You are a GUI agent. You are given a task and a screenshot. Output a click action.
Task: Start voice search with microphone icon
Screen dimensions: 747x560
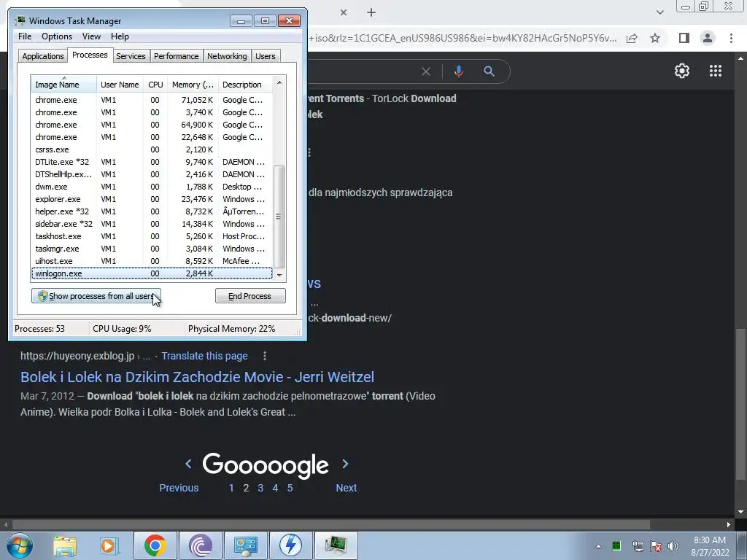point(458,71)
